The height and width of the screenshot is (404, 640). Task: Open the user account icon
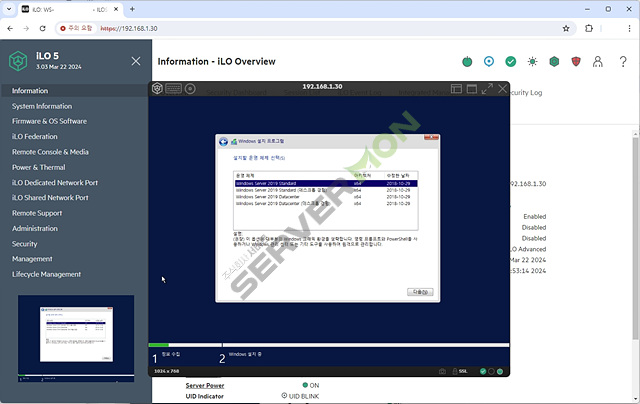coord(598,62)
